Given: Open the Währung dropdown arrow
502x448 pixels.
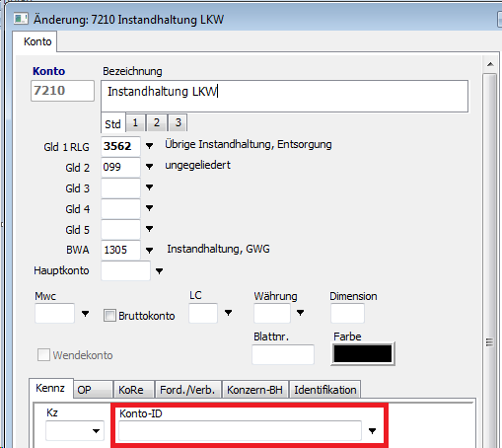Looking at the screenshot, I should pos(300,313).
